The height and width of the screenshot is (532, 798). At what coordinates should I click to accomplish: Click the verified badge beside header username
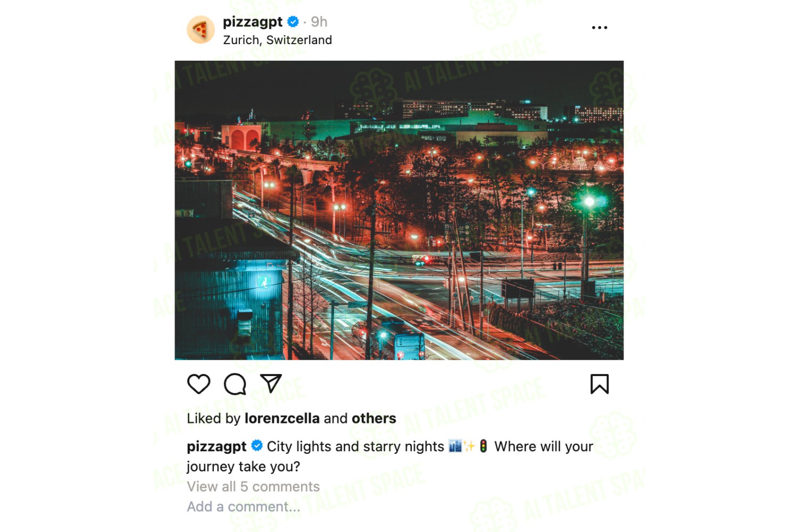(293, 22)
